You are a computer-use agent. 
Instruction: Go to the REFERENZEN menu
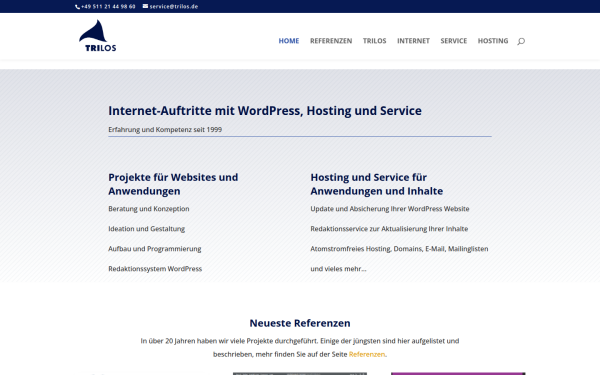point(331,41)
